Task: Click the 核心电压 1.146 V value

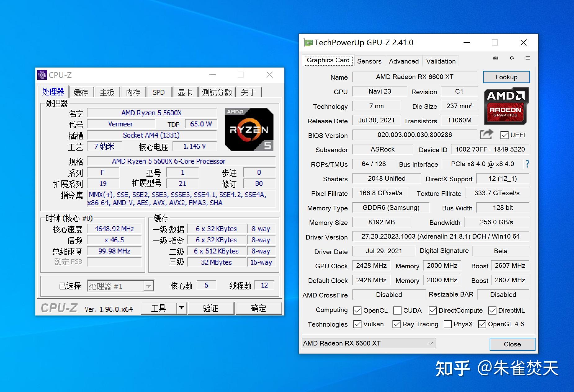Action: (194, 146)
